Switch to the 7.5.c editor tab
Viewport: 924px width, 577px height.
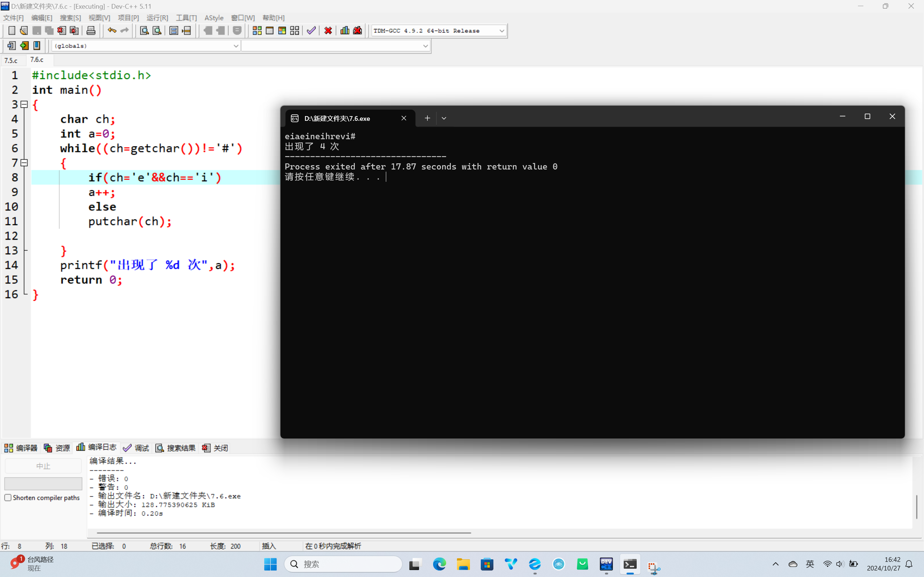tap(11, 60)
